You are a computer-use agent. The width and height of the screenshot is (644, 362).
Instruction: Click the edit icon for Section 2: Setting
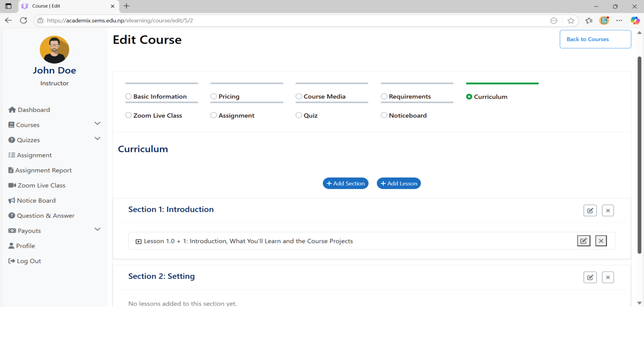tap(590, 278)
